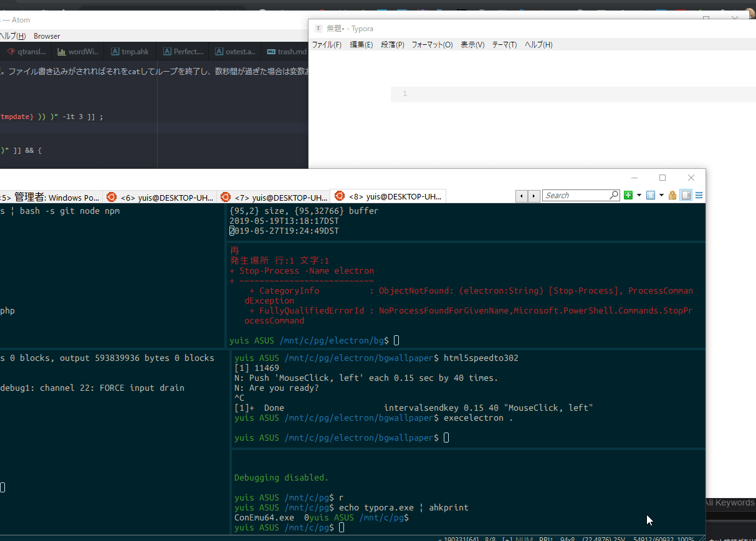Open the Browser menu in Atom
756x541 pixels.
[x=47, y=36]
